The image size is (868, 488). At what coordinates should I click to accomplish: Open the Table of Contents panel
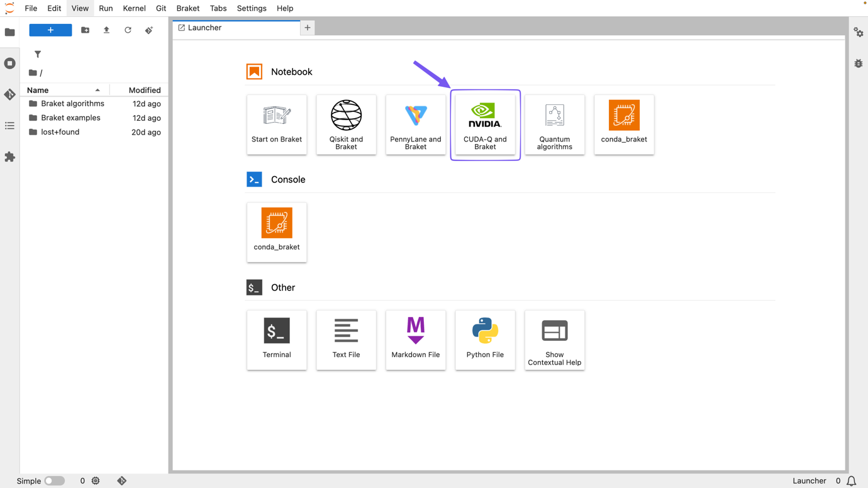coord(9,126)
